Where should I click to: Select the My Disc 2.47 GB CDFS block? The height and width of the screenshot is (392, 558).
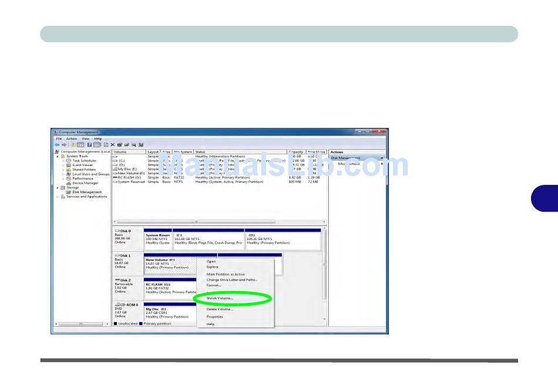pyautogui.click(x=170, y=312)
